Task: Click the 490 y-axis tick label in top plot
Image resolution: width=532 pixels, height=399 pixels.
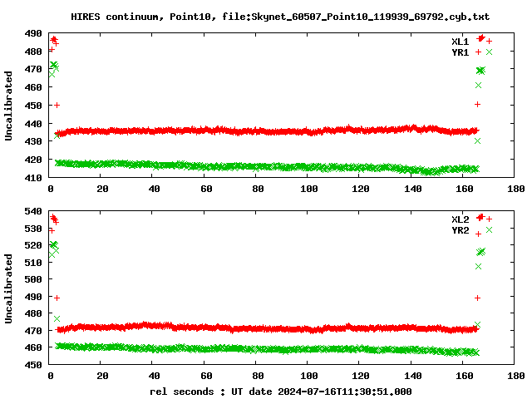Action: [33, 33]
